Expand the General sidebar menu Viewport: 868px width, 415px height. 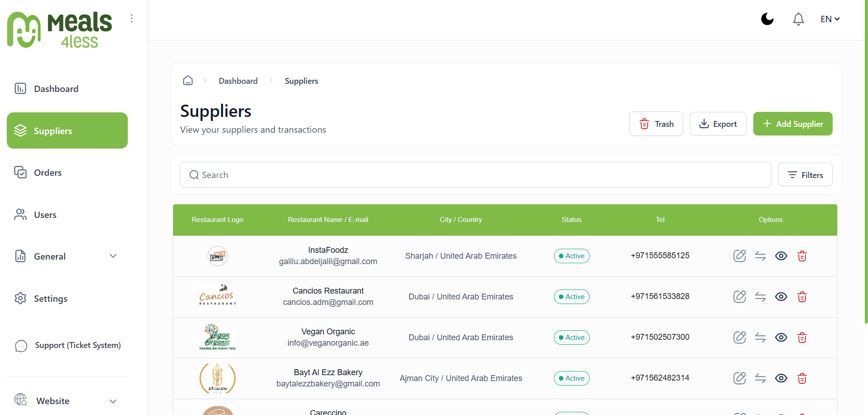tap(66, 256)
